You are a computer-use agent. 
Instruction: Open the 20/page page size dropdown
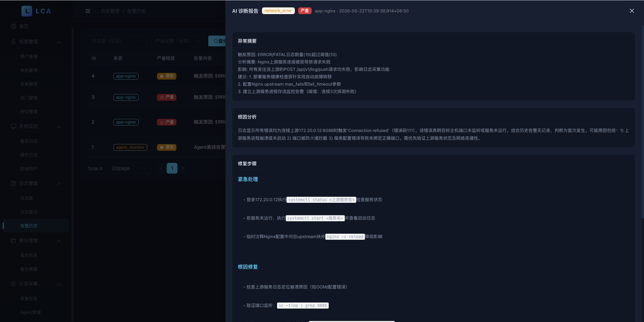click(129, 168)
